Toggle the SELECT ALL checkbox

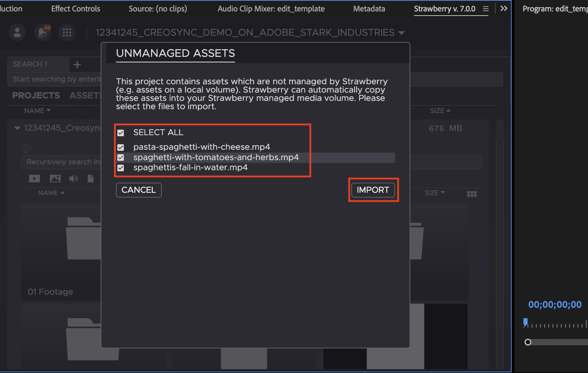(121, 133)
